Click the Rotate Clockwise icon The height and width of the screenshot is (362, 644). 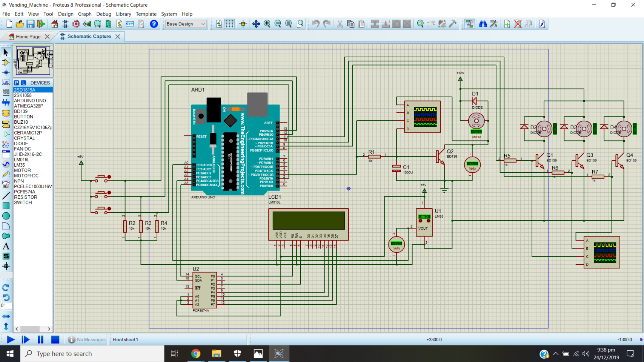pyautogui.click(x=6, y=287)
